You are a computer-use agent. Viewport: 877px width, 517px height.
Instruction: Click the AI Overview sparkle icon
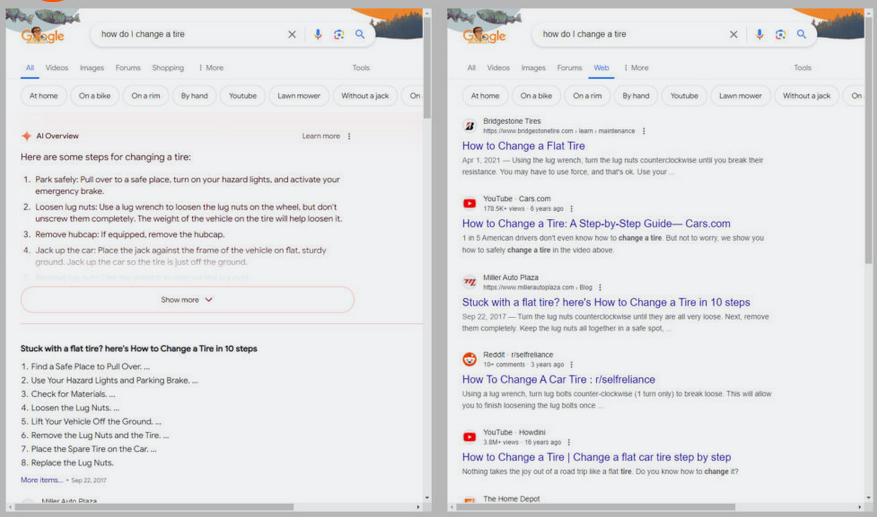point(26,136)
